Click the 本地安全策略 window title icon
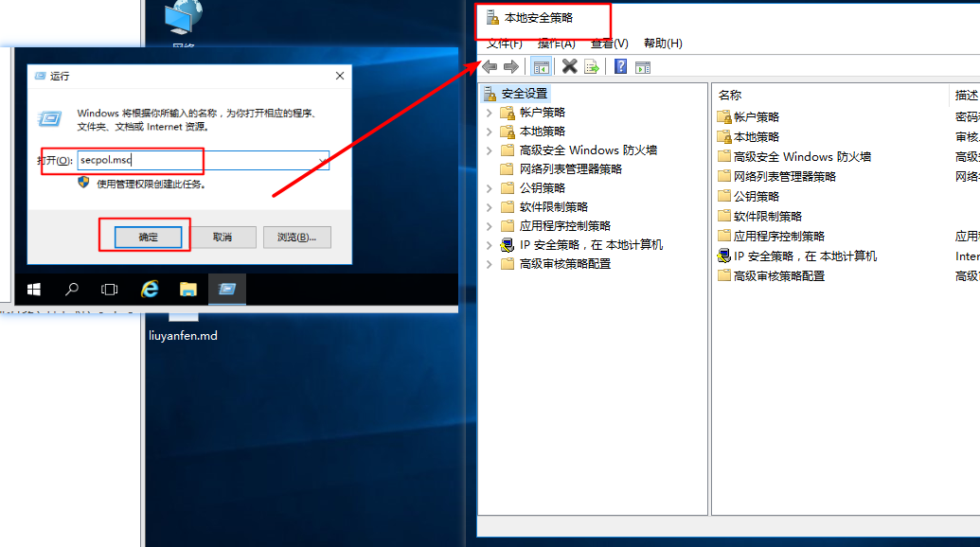This screenshot has height=547, width=980. [x=492, y=17]
